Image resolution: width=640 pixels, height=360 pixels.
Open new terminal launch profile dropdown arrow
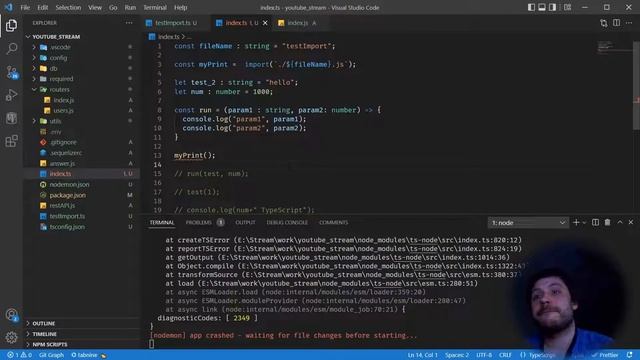[584, 222]
